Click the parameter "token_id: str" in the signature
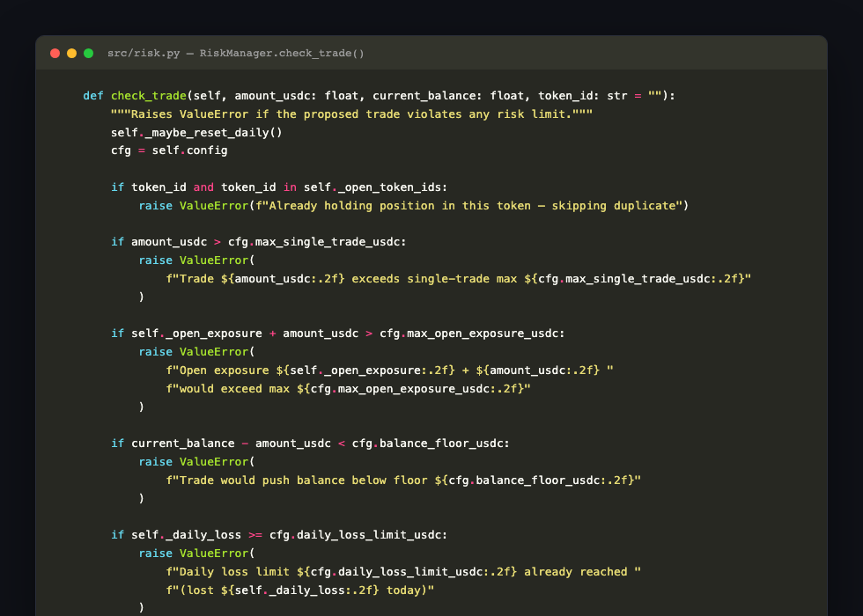 [583, 96]
